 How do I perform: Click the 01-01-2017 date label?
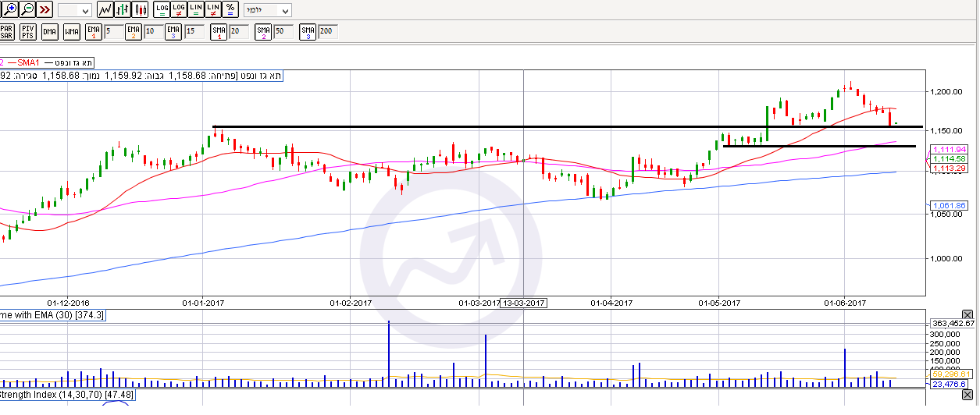coord(203,303)
